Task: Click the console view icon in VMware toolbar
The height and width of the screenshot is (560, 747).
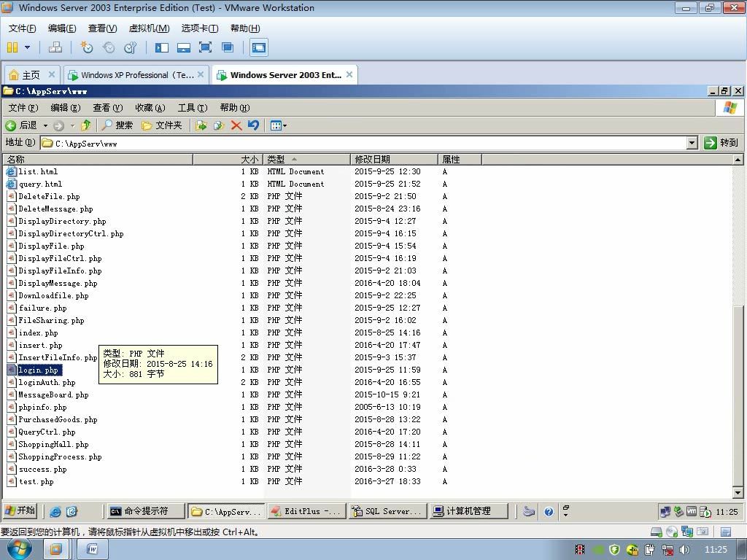Action: pos(259,47)
